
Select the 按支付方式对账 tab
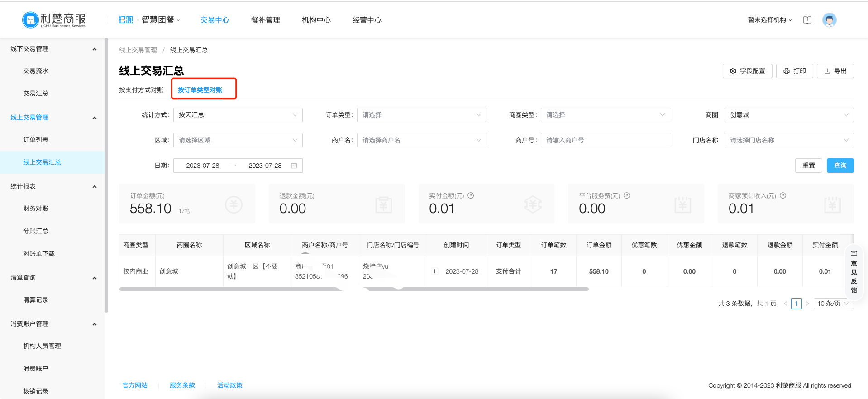pyautogui.click(x=141, y=90)
